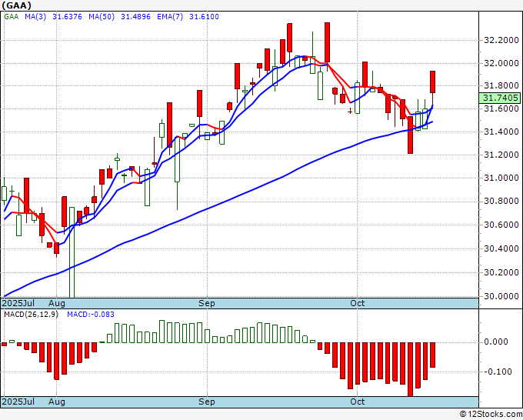
Task: Click the Aug label on price chart axis
Action: tap(57, 303)
